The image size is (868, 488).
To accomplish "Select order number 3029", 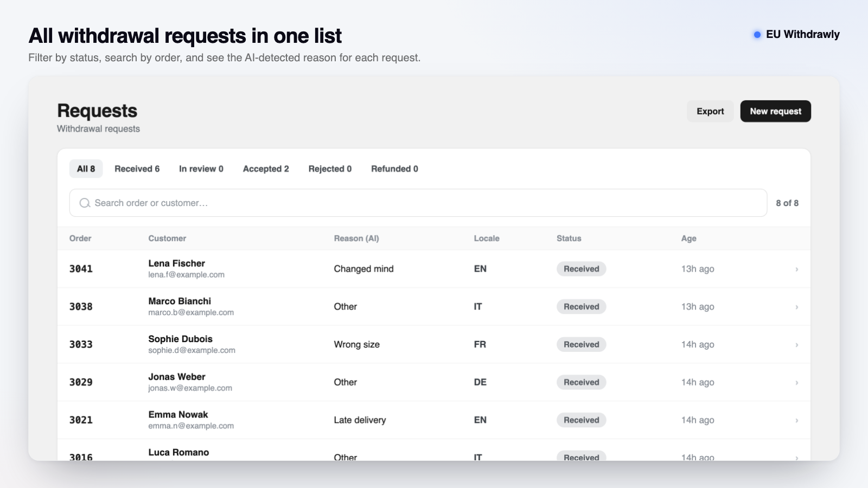I will pos(81,382).
